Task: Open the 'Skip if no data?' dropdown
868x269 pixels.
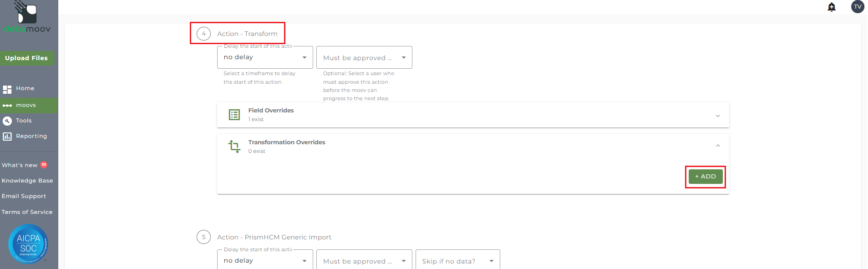Action: (457, 261)
